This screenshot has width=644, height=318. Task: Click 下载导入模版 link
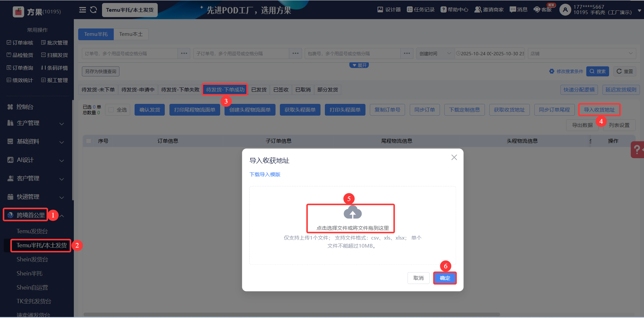point(265,175)
